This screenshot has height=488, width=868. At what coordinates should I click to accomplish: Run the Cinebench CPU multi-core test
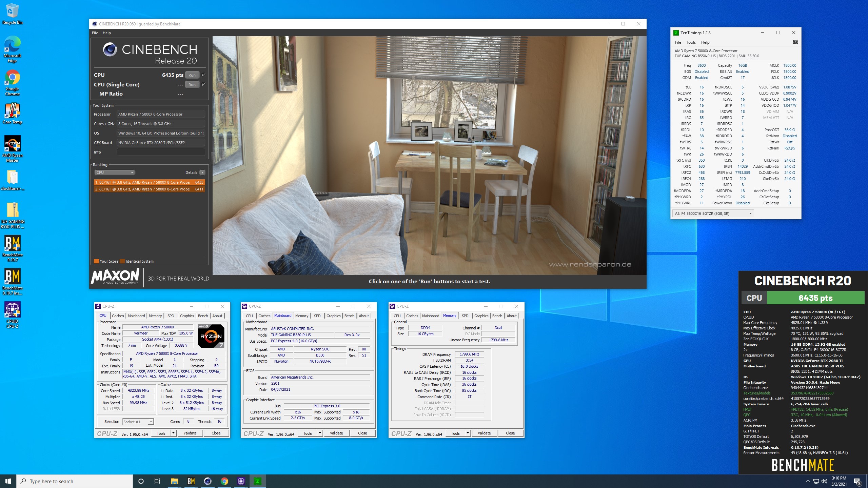[x=192, y=75]
